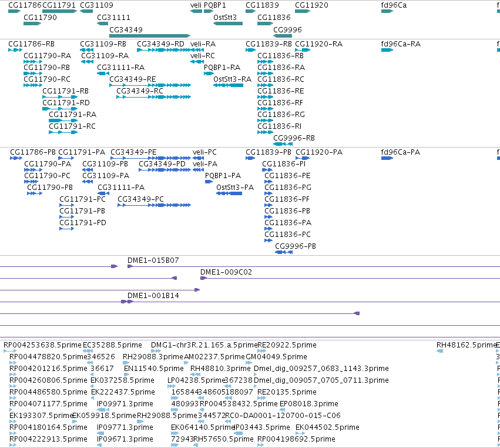Select transcript fd96Ca-RA
Viewport: 500px width, 448px height.
[x=401, y=44]
